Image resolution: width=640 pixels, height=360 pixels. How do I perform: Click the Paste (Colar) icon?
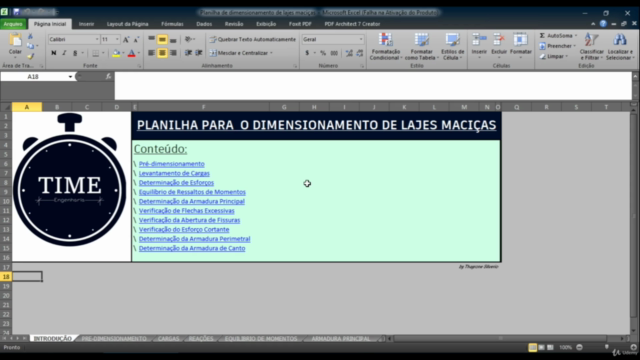point(15,41)
